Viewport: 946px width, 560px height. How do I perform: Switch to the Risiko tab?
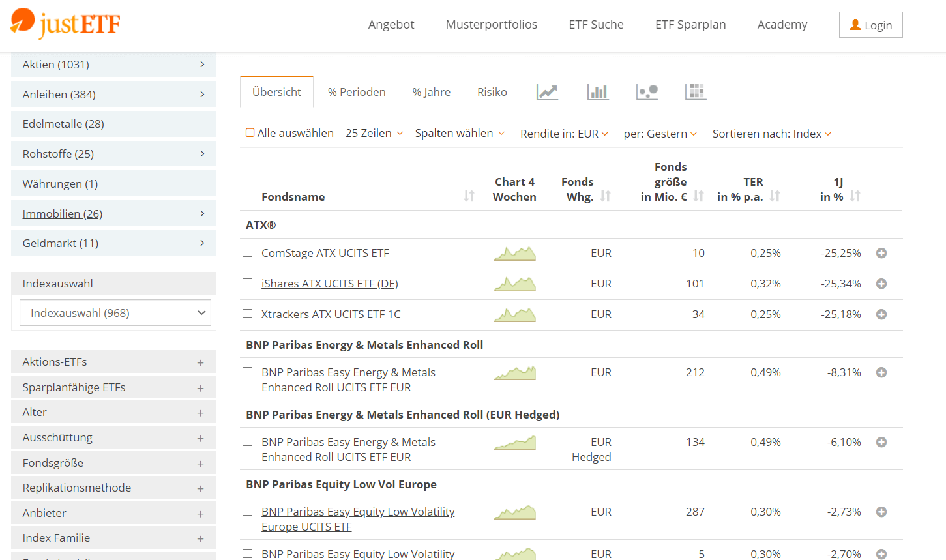coord(492,92)
